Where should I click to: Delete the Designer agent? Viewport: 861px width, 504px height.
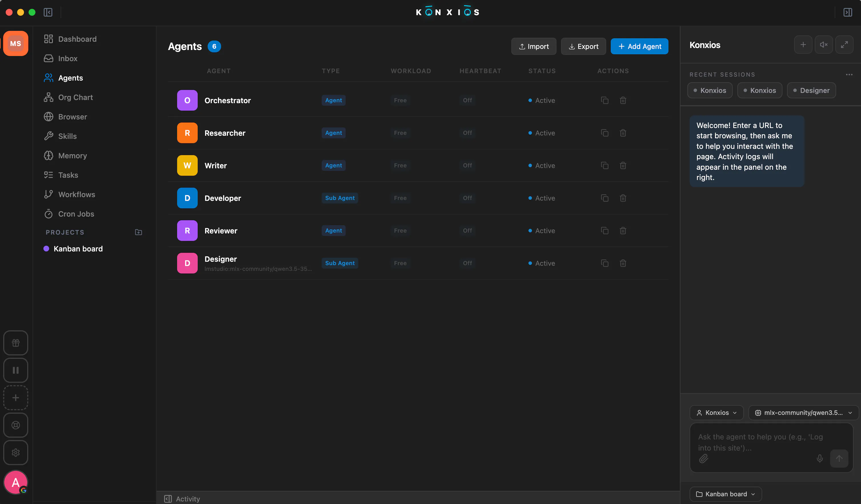click(623, 263)
